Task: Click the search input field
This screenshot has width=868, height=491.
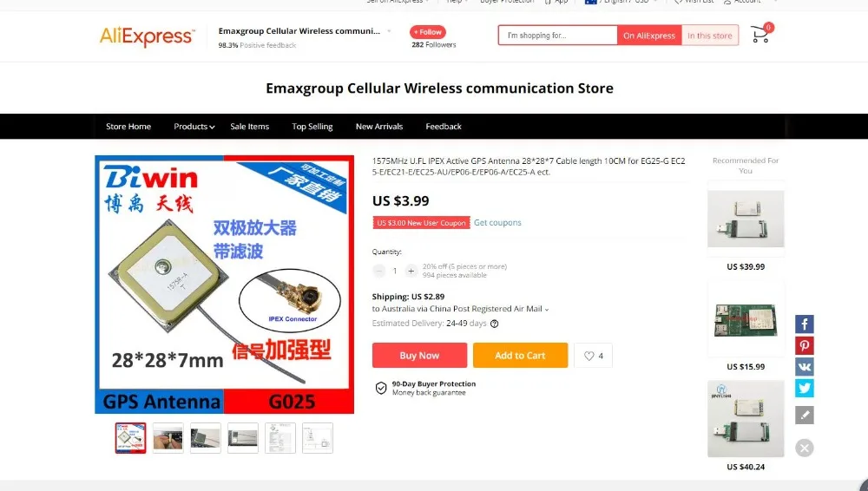Action: (557, 36)
